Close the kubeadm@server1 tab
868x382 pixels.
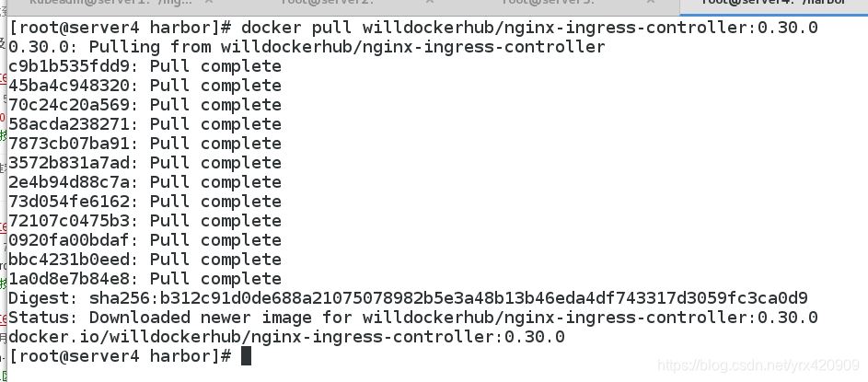(209, 3)
